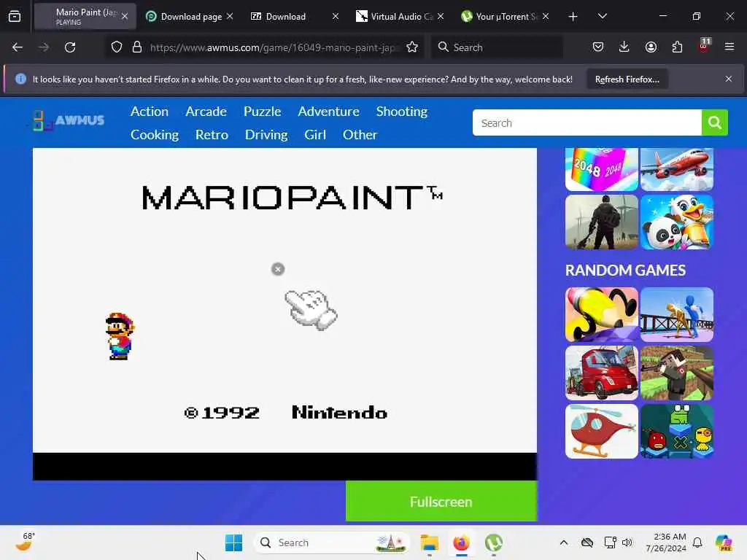
Task: Switch to the Your µTorrent tab
Action: pyautogui.click(x=506, y=16)
